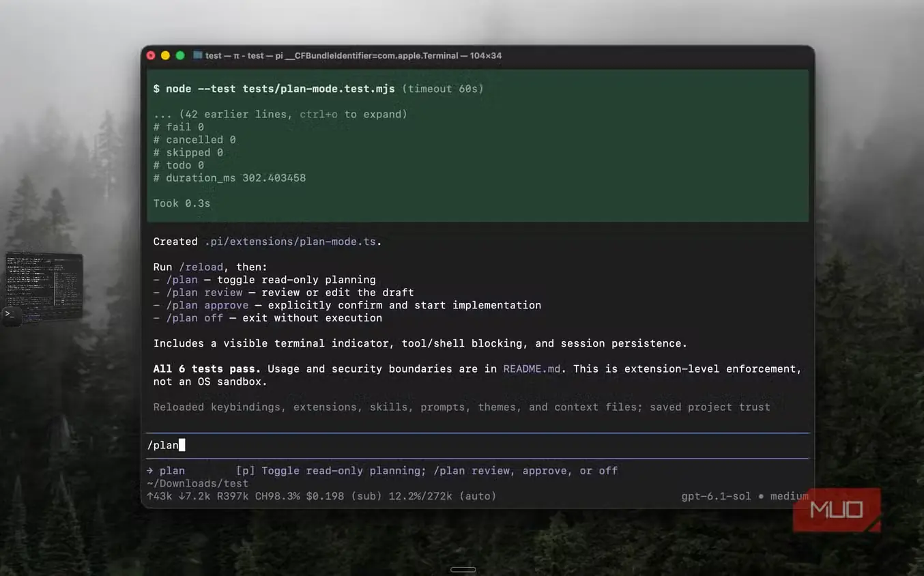
Task: Click the "↑43k" upload token count
Action: [x=160, y=496]
